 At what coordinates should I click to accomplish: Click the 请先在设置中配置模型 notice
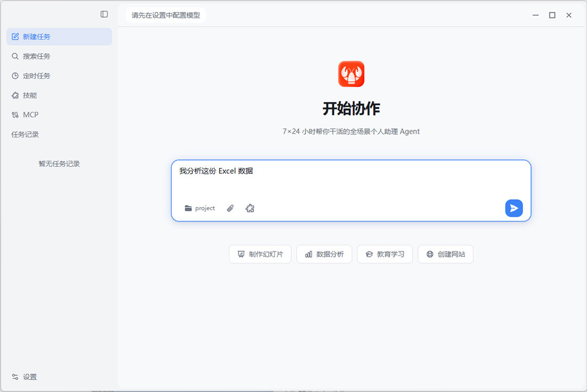tap(165, 15)
